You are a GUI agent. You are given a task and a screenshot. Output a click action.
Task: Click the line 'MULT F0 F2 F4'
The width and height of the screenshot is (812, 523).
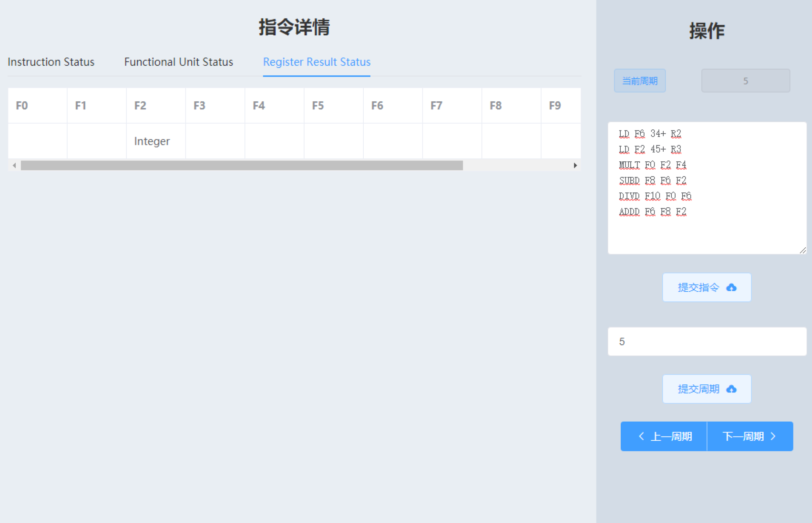click(653, 165)
